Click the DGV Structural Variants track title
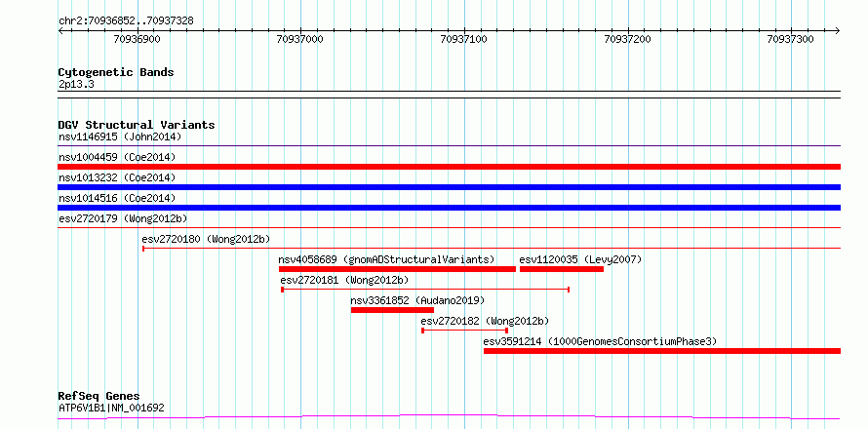The height and width of the screenshot is (429, 868). tap(137, 125)
